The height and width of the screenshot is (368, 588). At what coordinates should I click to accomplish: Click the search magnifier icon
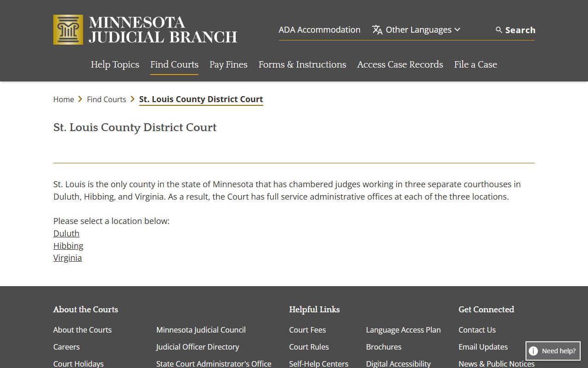[x=499, y=30]
